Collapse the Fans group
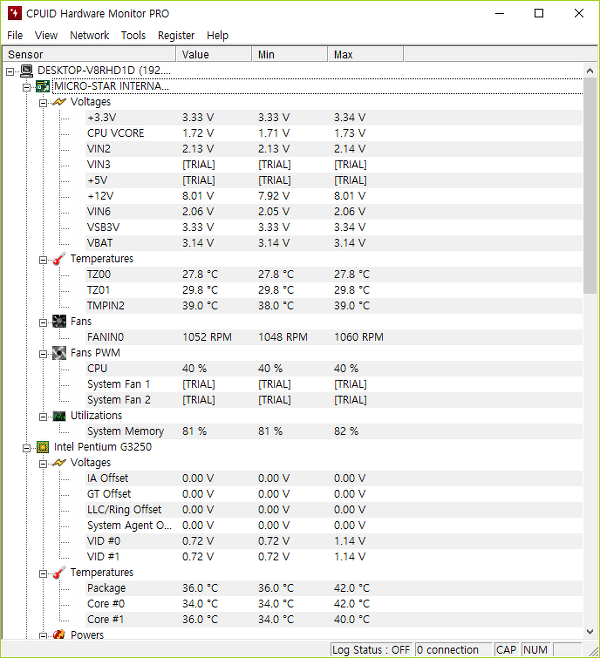600x658 pixels. [x=43, y=323]
